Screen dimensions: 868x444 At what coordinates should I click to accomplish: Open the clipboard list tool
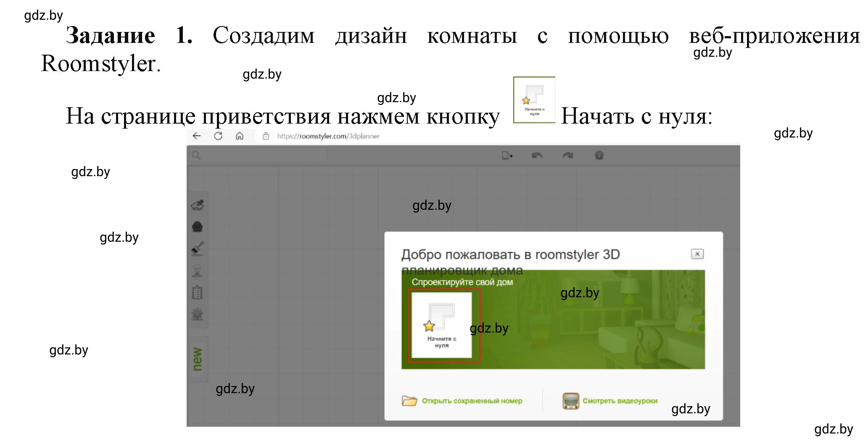[197, 292]
